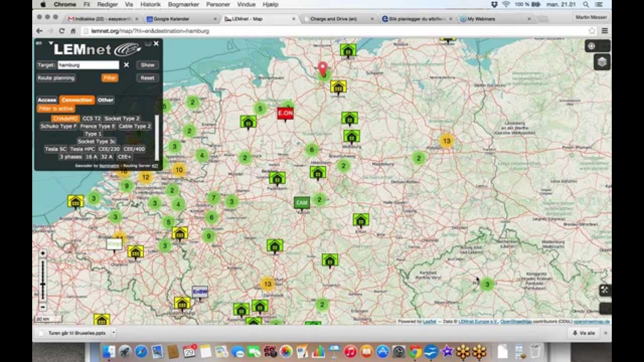The image size is (644, 362).
Task: Click the filter list scrollbar
Action: click(x=156, y=137)
